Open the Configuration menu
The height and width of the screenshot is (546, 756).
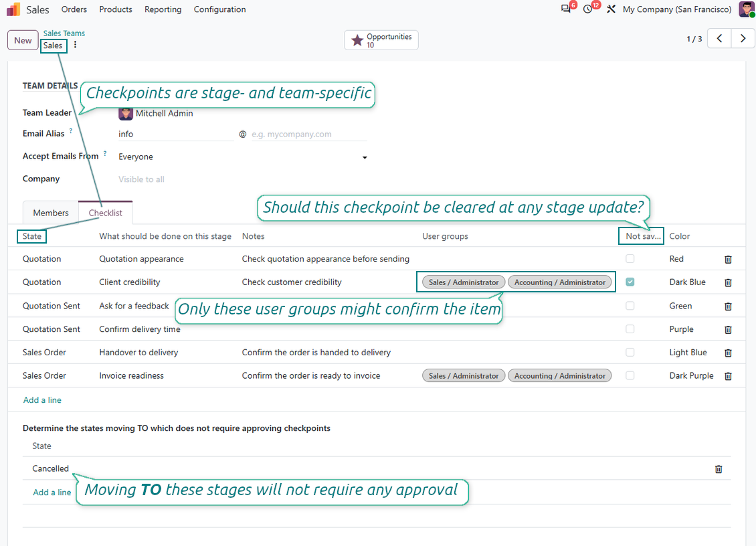[220, 9]
